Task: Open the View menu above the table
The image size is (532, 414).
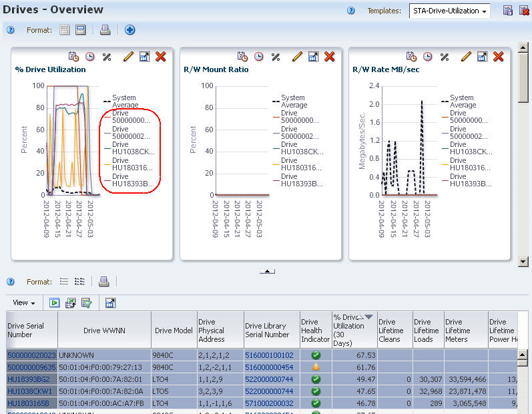Action: [x=24, y=302]
